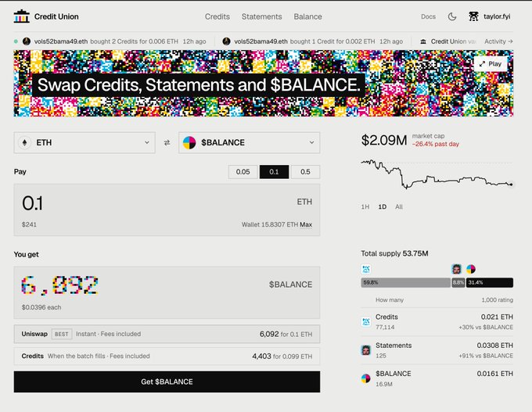Switch the chart to 1D range
The image size is (532, 412).
click(x=383, y=207)
